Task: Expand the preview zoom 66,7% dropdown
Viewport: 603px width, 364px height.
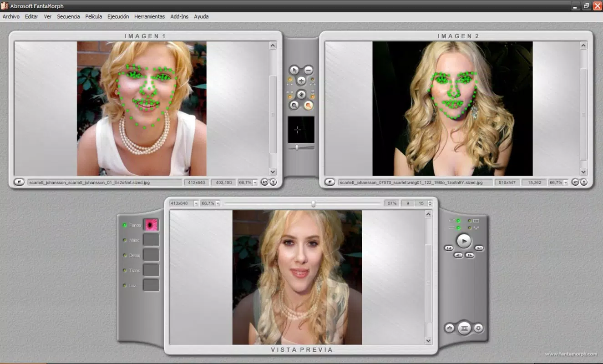Action: (x=218, y=203)
